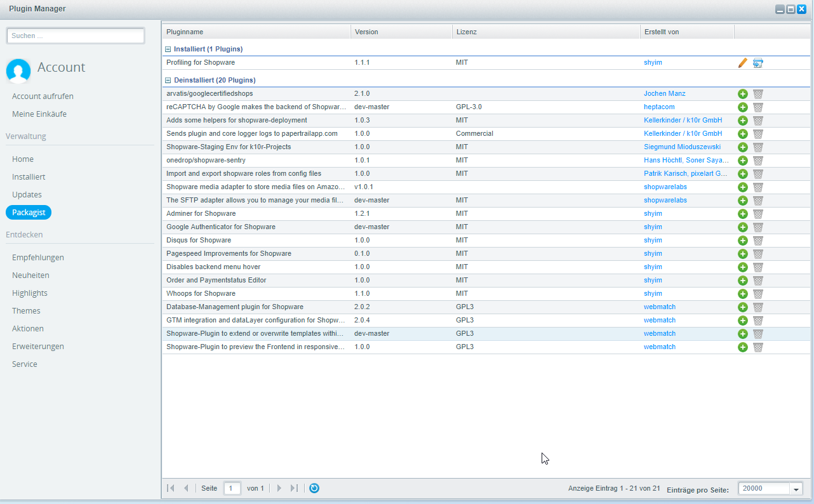This screenshot has height=504, width=814.
Task: Click webmatch link in Database-Management plugin row
Action: coord(660,307)
